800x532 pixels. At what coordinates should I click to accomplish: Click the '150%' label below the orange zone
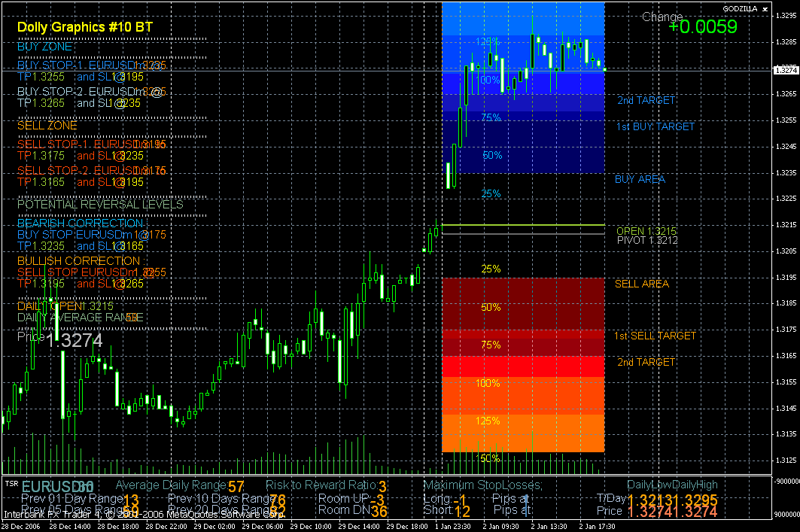pyautogui.click(x=488, y=458)
